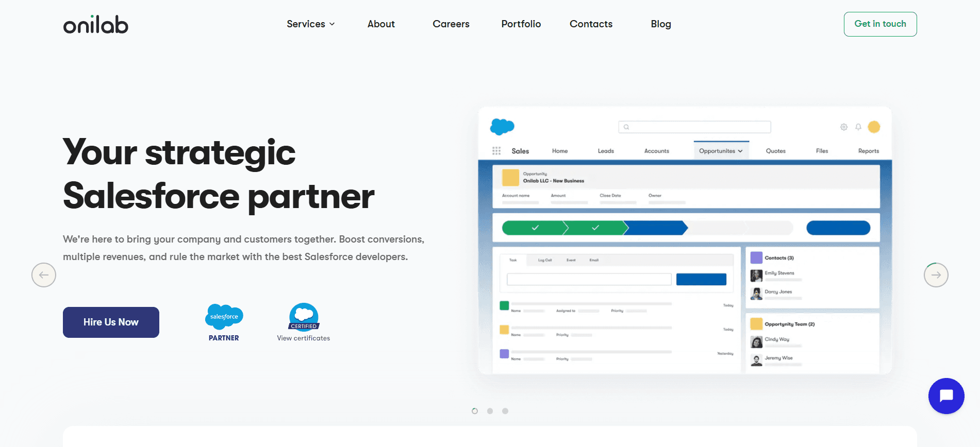The height and width of the screenshot is (447, 980).
Task: Open View certificates link
Action: (304, 338)
